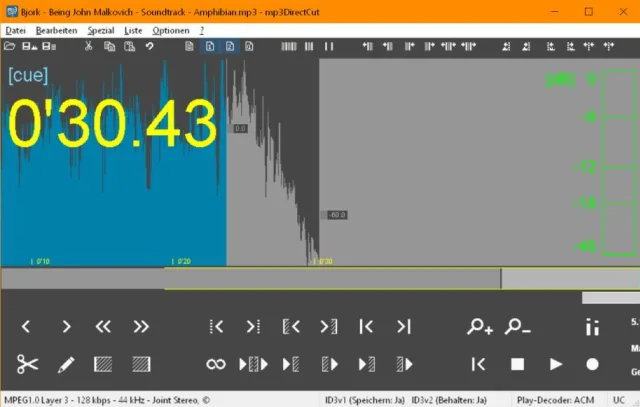640x407 pixels.
Task: Click the scissors icon in top toolbar
Action: 88,46
